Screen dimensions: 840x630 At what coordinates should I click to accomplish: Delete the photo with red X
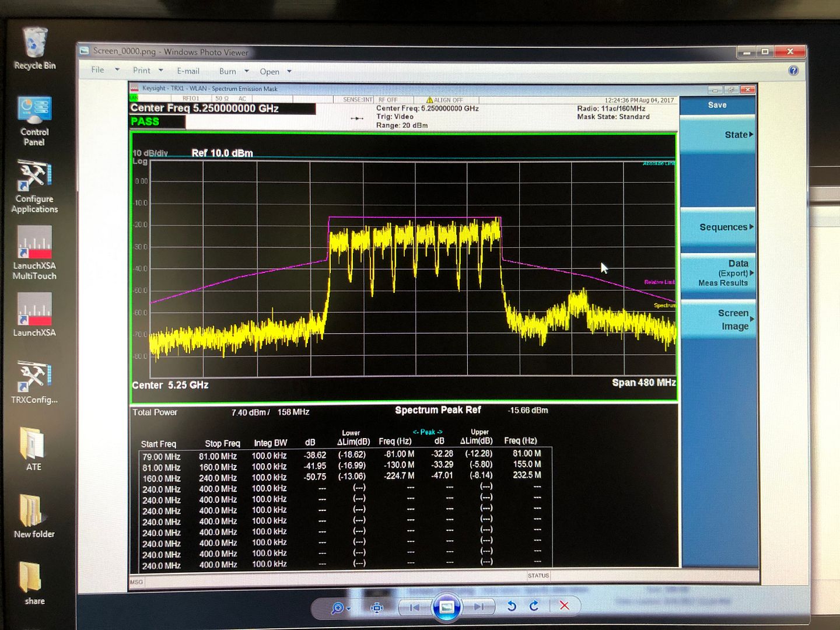pyautogui.click(x=564, y=605)
